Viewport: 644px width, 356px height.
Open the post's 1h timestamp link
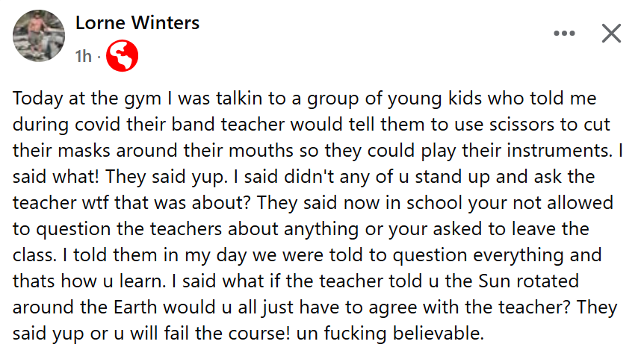point(84,55)
